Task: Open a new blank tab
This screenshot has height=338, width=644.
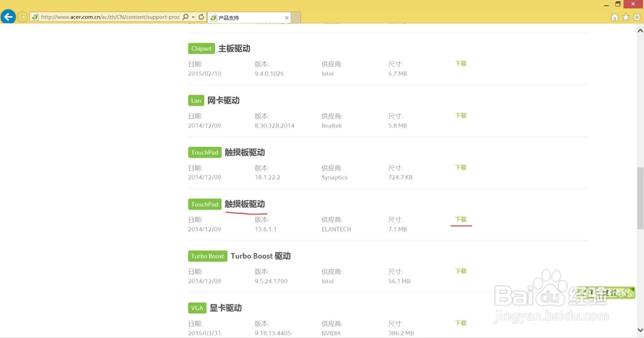Action: tap(296, 17)
